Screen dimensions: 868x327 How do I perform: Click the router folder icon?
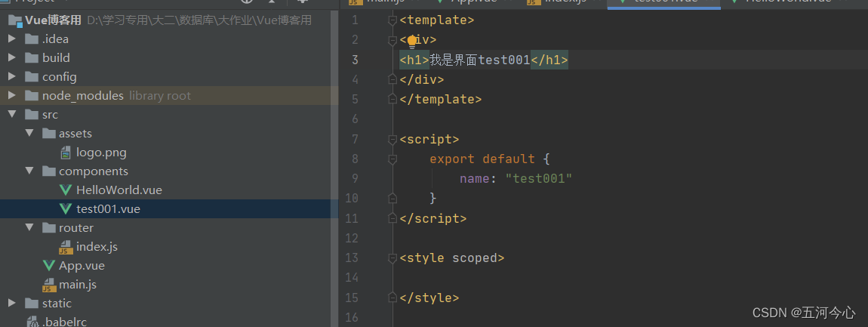49,228
